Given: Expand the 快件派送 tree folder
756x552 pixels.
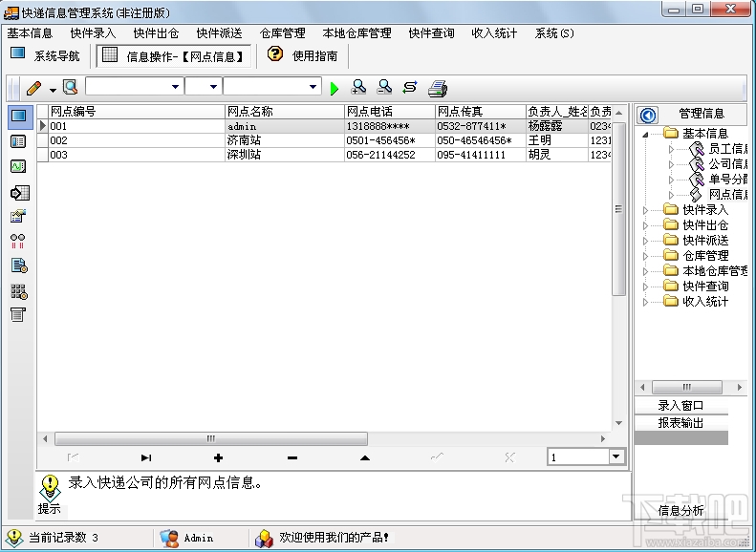Looking at the screenshot, I should (x=645, y=241).
